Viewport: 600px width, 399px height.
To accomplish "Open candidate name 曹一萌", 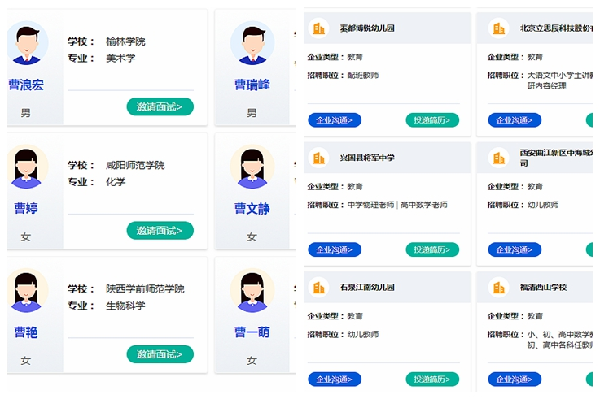I will click(252, 332).
